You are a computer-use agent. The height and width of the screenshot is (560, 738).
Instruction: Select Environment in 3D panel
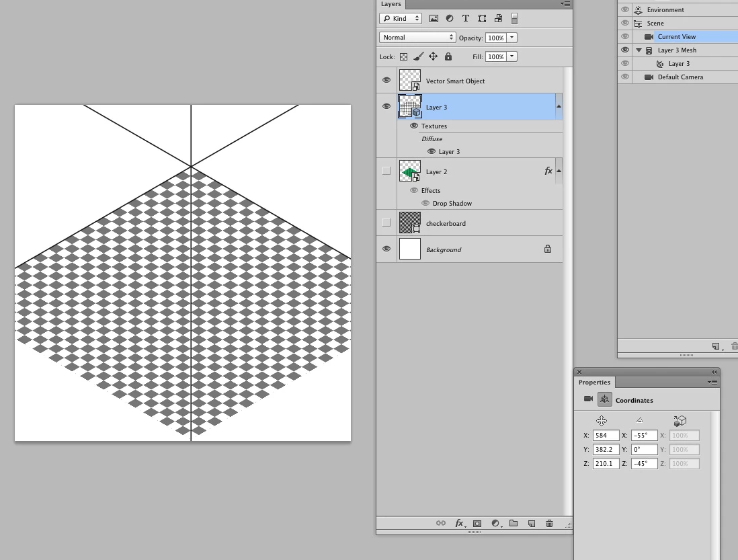click(665, 9)
